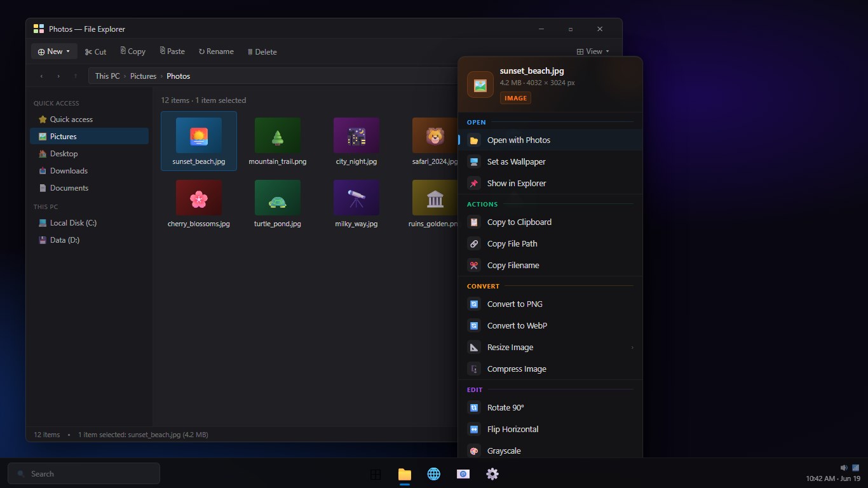
Task: Click Photos in the breadcrumb path
Action: 178,76
